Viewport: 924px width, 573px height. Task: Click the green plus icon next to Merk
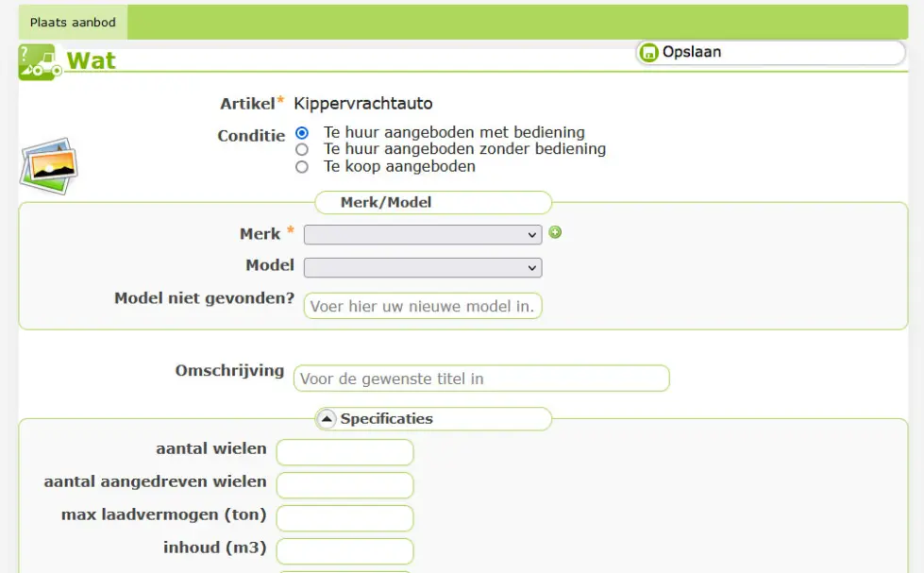pyautogui.click(x=555, y=232)
